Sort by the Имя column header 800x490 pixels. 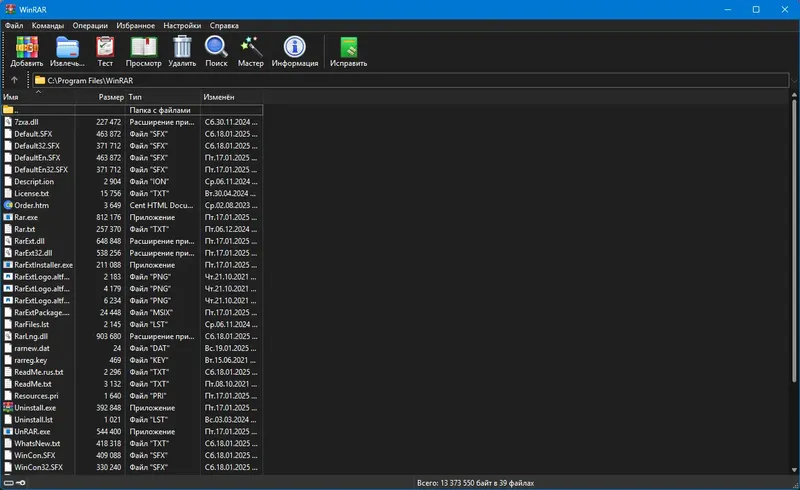[38, 97]
